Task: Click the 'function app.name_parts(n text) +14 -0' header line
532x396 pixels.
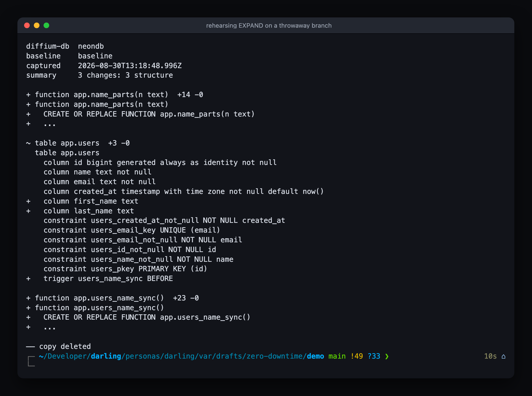Action: point(115,95)
